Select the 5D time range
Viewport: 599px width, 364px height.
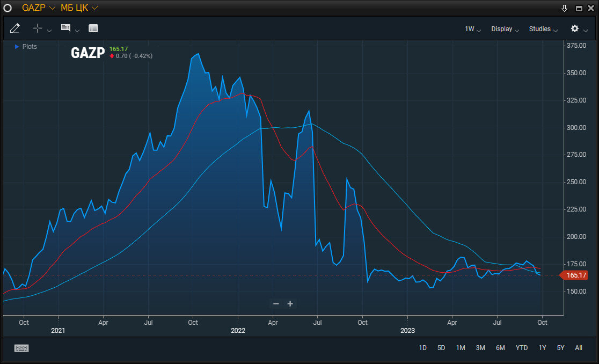[441, 348]
